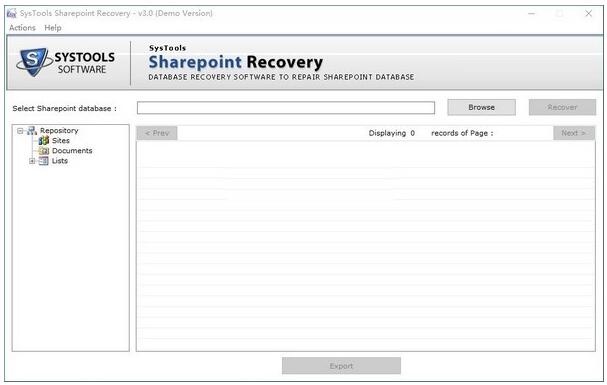The width and height of the screenshot is (607, 385).
Task: Minimize the Sharepoint Recovery window
Action: (x=532, y=14)
